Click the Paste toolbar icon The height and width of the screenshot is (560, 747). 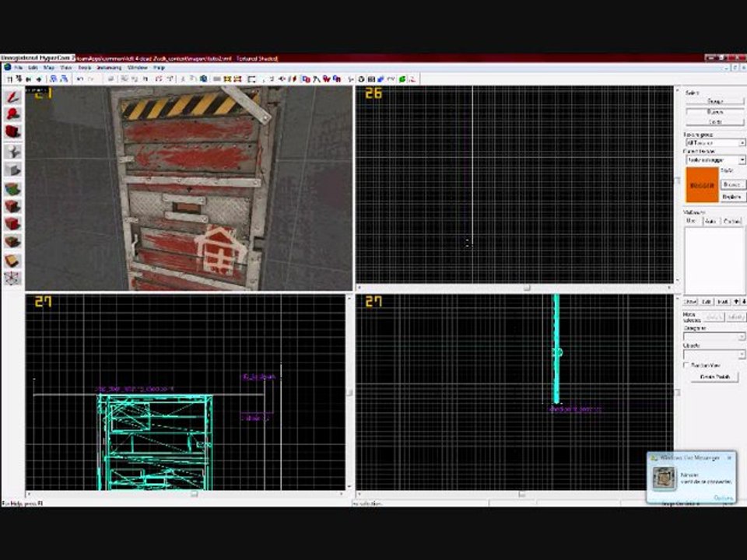[x=204, y=79]
